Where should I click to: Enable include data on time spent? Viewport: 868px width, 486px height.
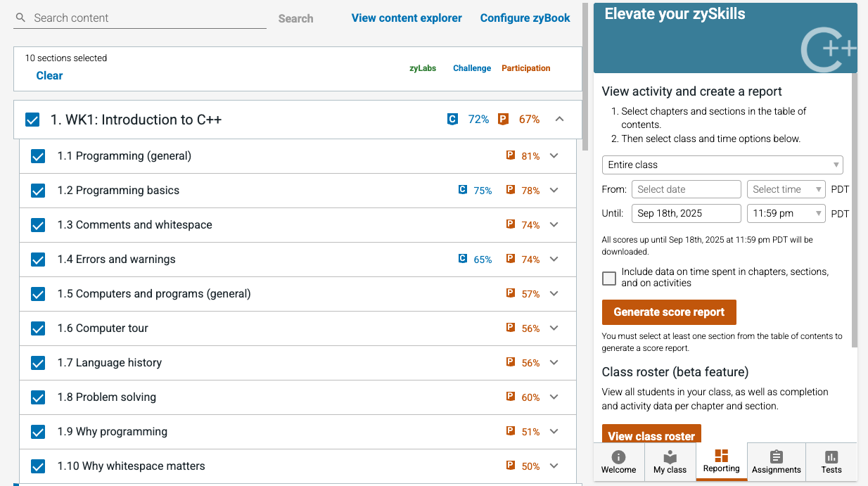pyautogui.click(x=609, y=278)
